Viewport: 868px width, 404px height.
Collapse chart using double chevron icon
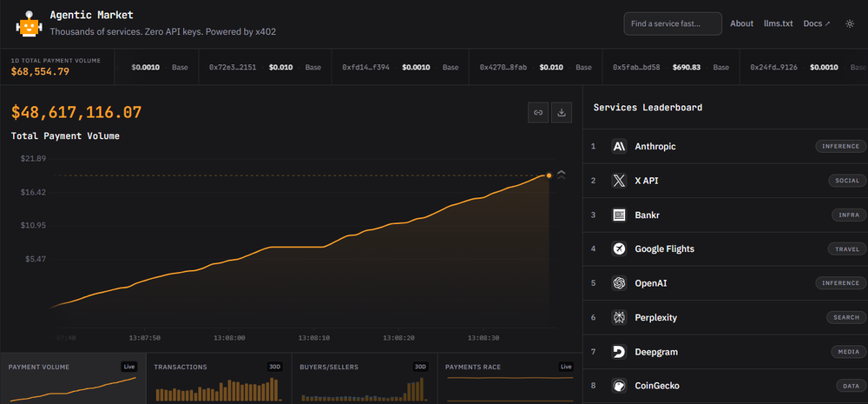[562, 176]
